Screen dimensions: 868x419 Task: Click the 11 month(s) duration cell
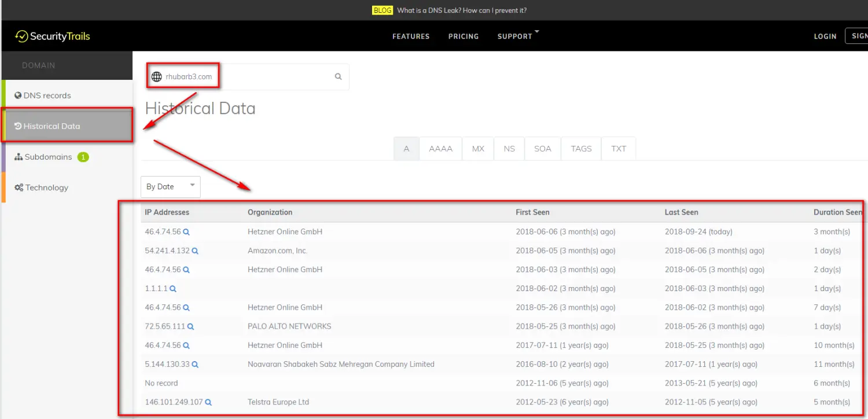pos(834,365)
